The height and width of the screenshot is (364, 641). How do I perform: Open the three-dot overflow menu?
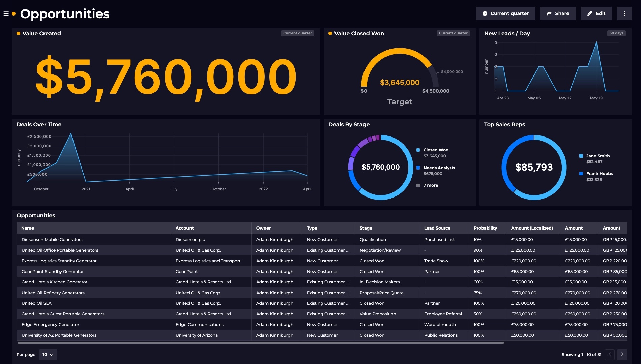624,13
